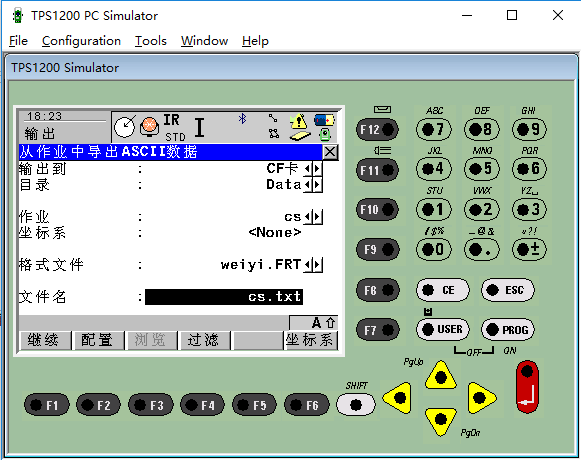
Task: Click the F3 function key
Action: coord(151,405)
